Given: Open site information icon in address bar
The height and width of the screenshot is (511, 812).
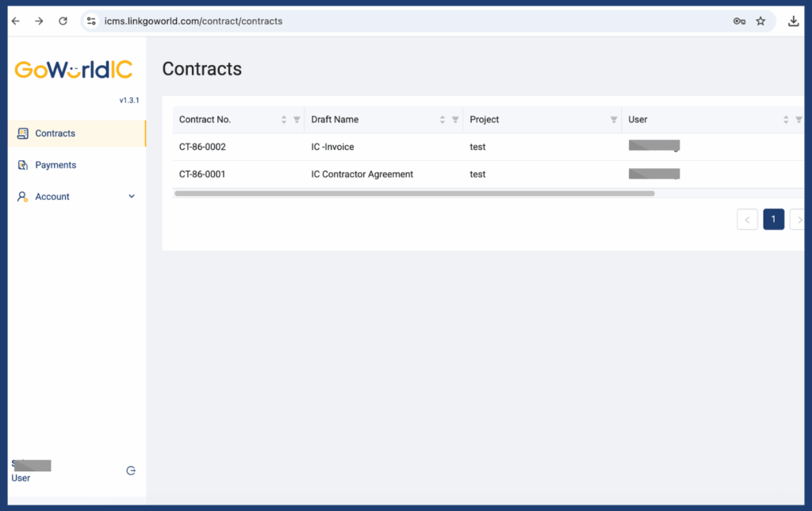Looking at the screenshot, I should (x=91, y=21).
